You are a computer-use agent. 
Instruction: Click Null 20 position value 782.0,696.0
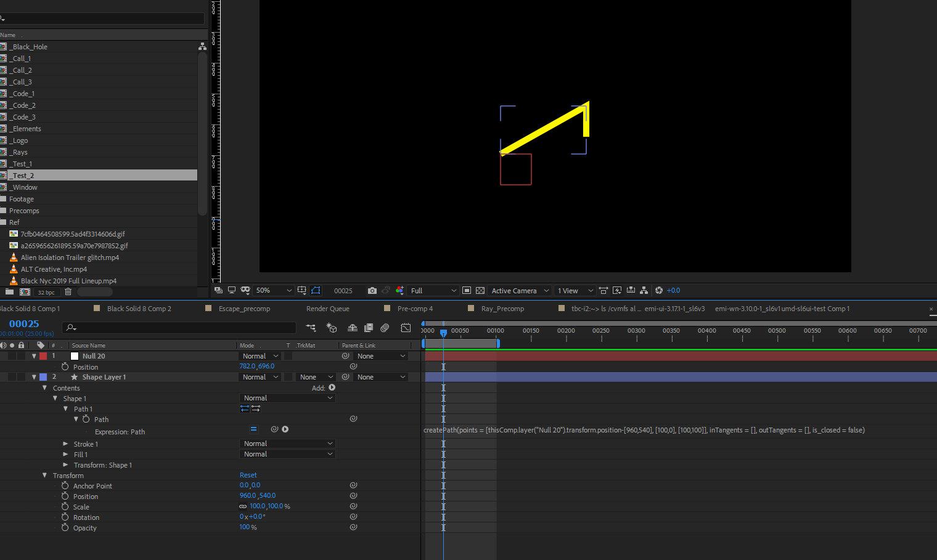[x=256, y=366]
